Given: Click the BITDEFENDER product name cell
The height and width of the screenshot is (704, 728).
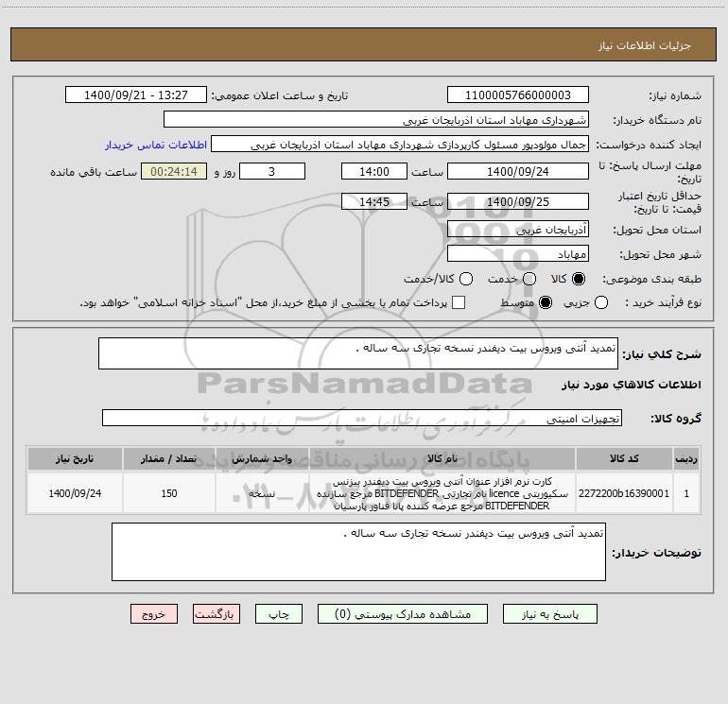Looking at the screenshot, I should pos(442,493).
